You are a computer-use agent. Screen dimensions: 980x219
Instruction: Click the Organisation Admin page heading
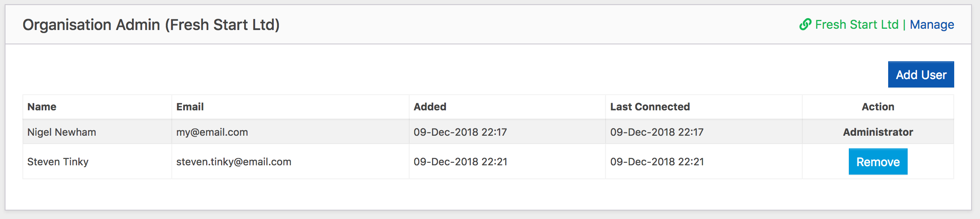(151, 25)
